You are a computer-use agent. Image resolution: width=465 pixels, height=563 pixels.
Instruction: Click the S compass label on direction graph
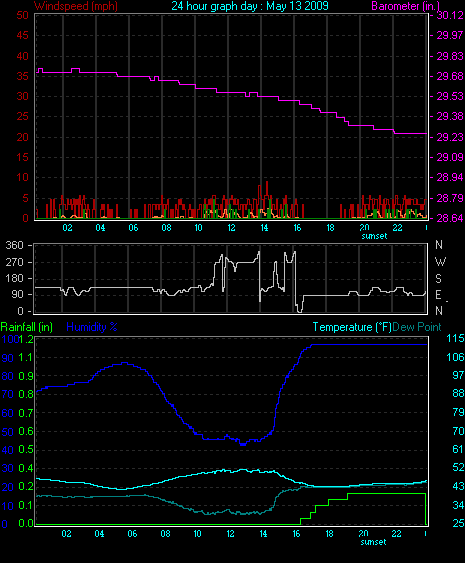pos(438,278)
